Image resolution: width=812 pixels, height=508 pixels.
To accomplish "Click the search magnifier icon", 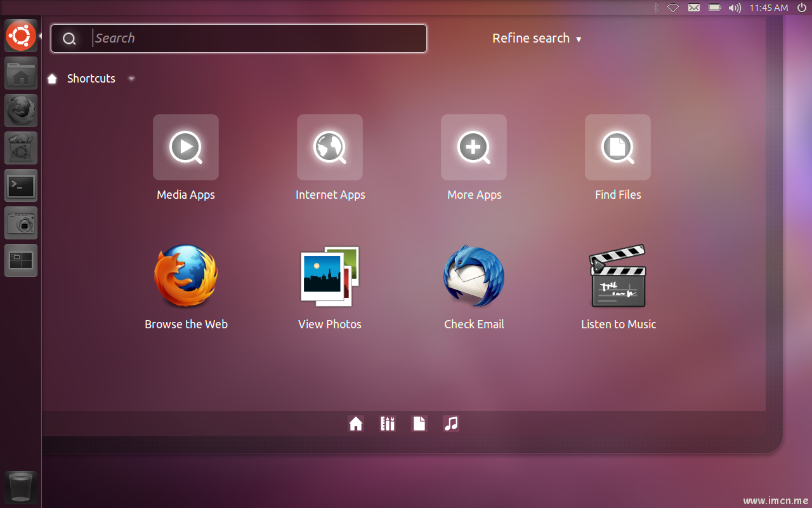I will (x=69, y=39).
